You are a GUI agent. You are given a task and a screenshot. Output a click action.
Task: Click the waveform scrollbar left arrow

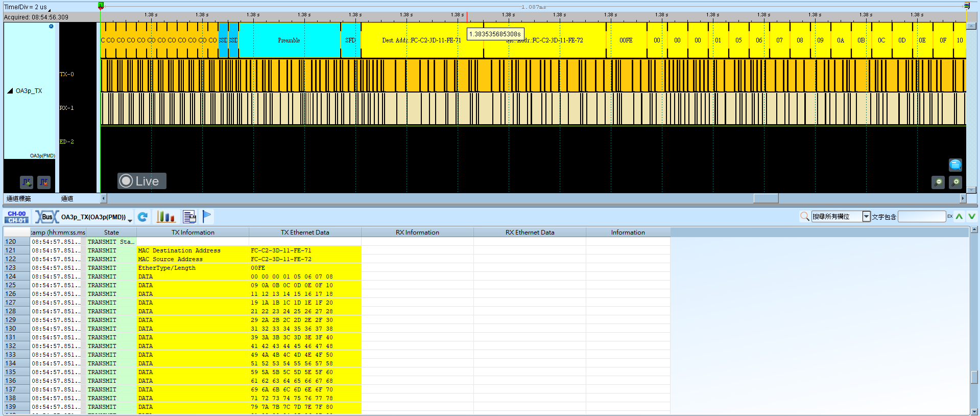(x=104, y=198)
